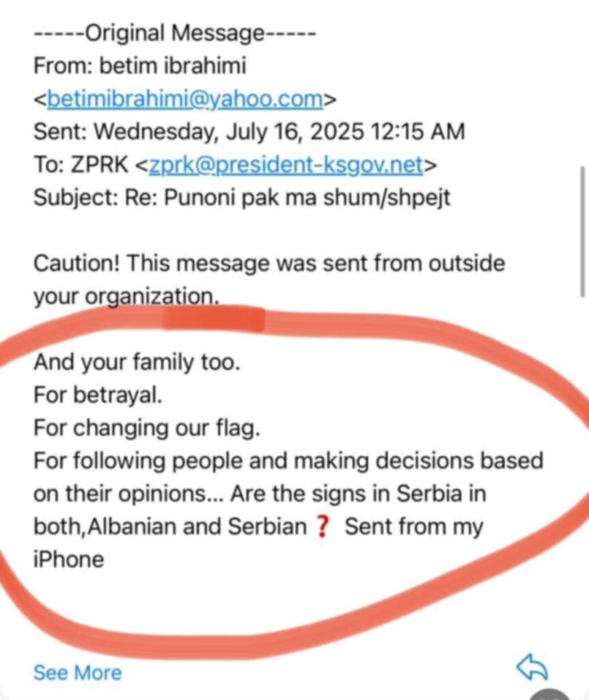
Task: Click the vertical scrollbar on right edge
Action: coord(582,231)
